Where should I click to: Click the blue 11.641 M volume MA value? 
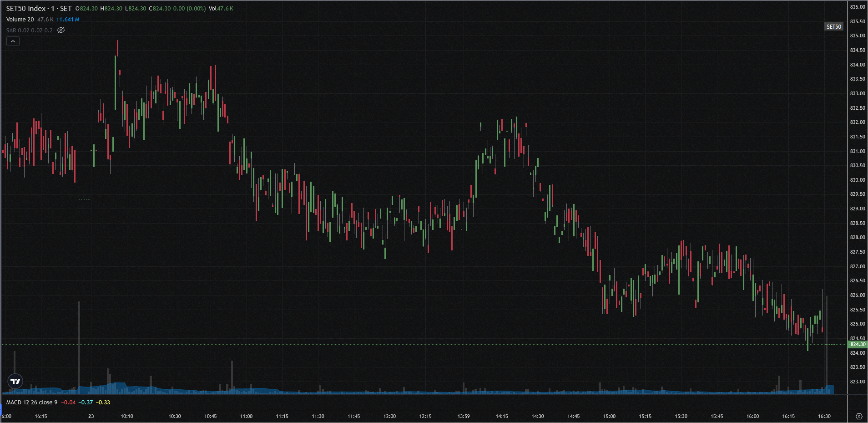tap(68, 20)
